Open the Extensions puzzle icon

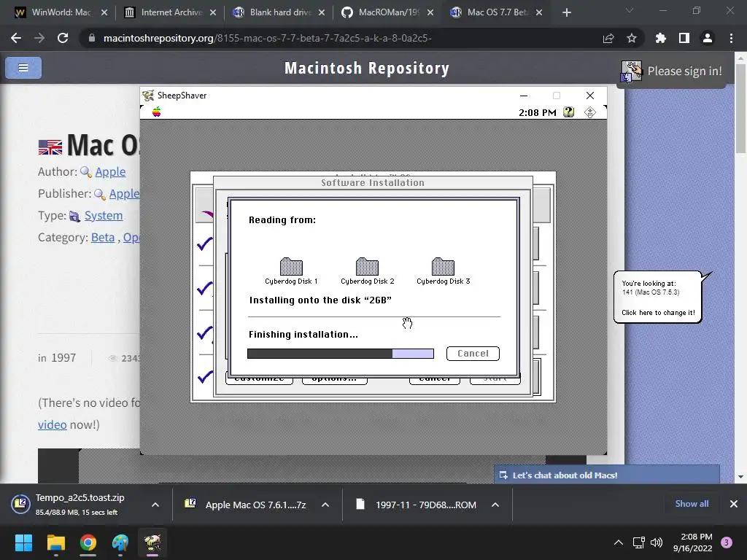click(661, 38)
